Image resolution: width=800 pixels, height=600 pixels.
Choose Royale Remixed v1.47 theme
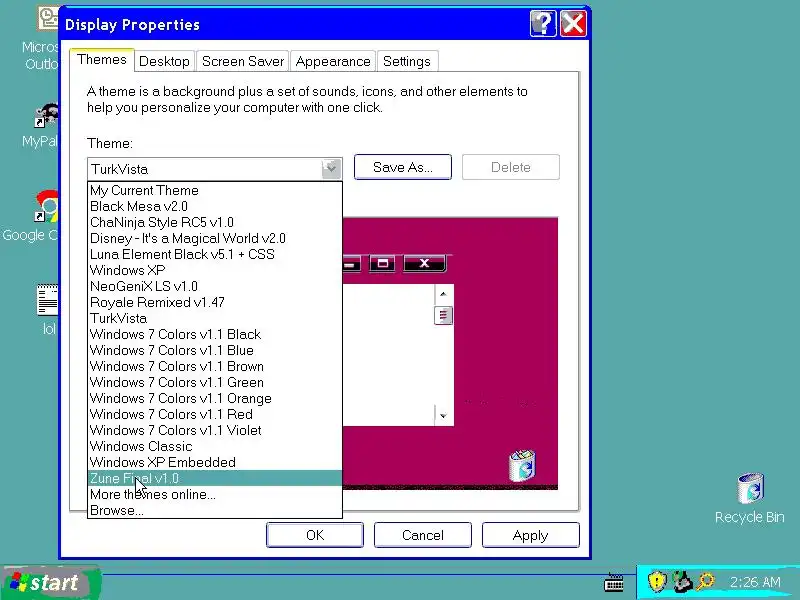(x=215, y=302)
